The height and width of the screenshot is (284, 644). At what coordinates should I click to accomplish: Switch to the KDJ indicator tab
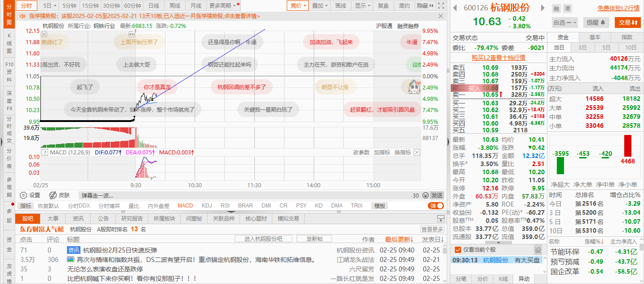[x=206, y=206]
